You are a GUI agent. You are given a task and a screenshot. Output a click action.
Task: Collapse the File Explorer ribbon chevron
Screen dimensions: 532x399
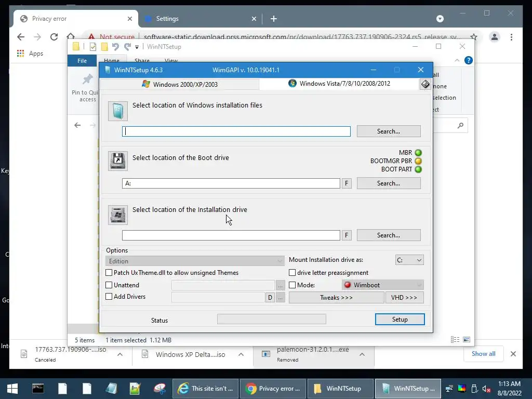tap(457, 60)
